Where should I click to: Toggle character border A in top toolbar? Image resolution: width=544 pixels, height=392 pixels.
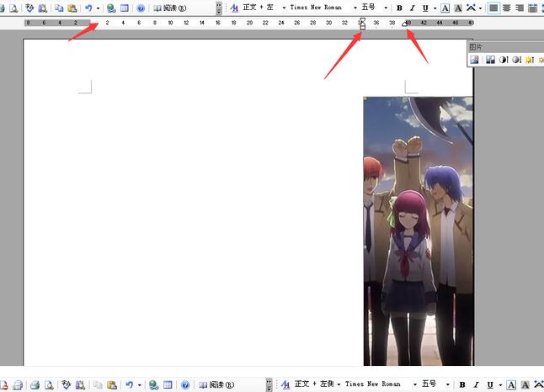(x=445, y=8)
